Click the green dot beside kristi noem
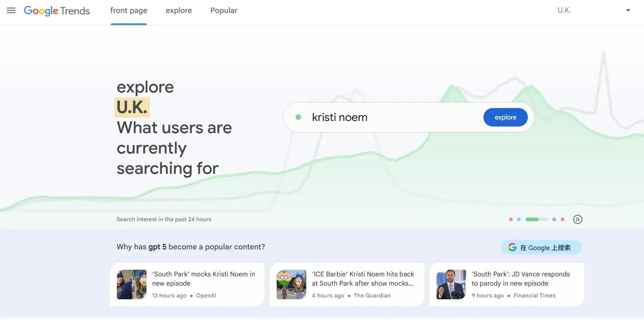Image resolution: width=644 pixels, height=320 pixels. point(298,117)
